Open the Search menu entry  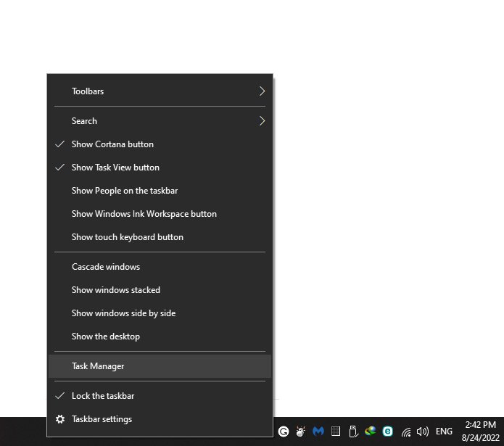pos(160,121)
